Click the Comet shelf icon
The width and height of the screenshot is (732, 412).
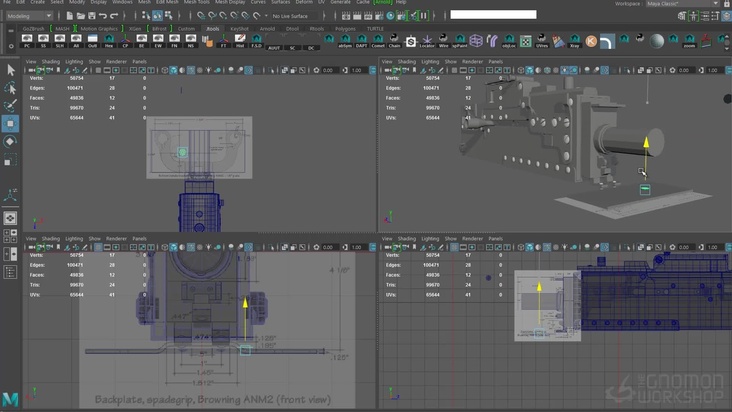pos(380,41)
